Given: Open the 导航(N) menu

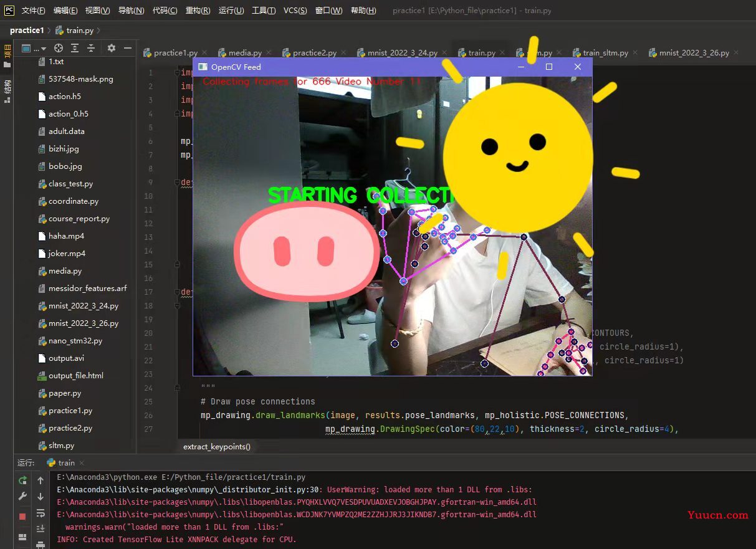Looking at the screenshot, I should pos(131,11).
